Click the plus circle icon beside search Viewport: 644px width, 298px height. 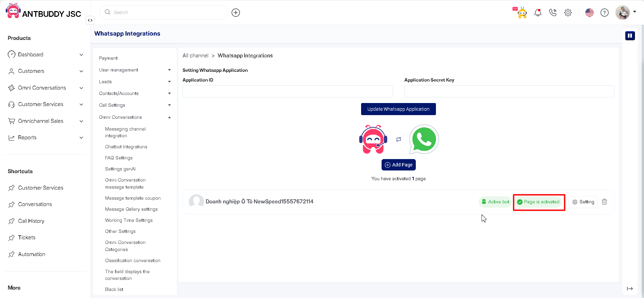click(236, 13)
